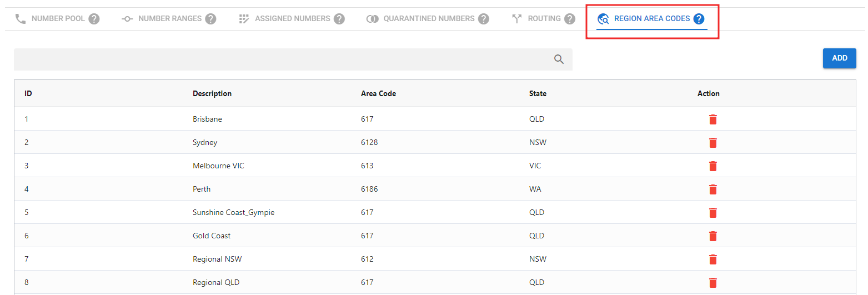Click the ADD button

839,58
